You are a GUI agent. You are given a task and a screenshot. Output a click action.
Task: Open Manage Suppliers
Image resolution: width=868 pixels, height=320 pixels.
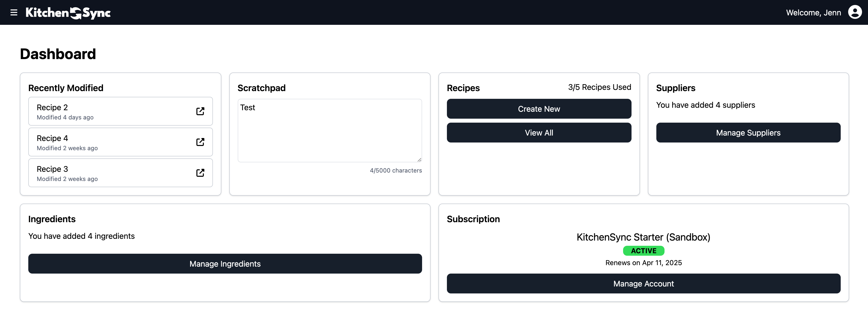click(748, 133)
